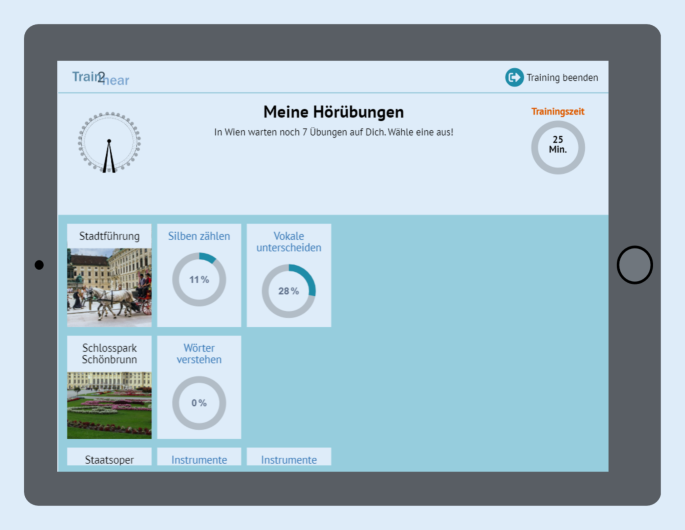The height and width of the screenshot is (530, 685).
Task: Click the text 'In Wien warten noch 7 Übungen'
Action: [x=280, y=132]
